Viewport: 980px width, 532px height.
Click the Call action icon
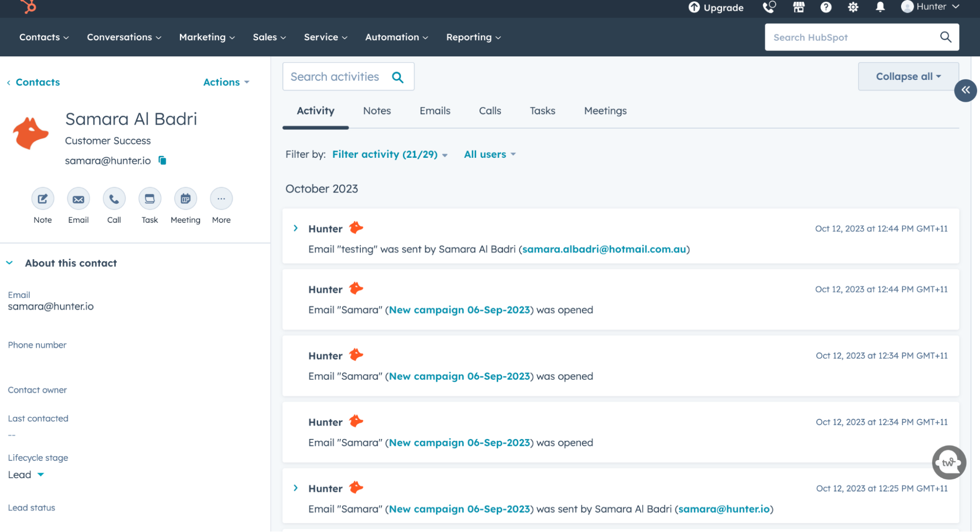[114, 199]
